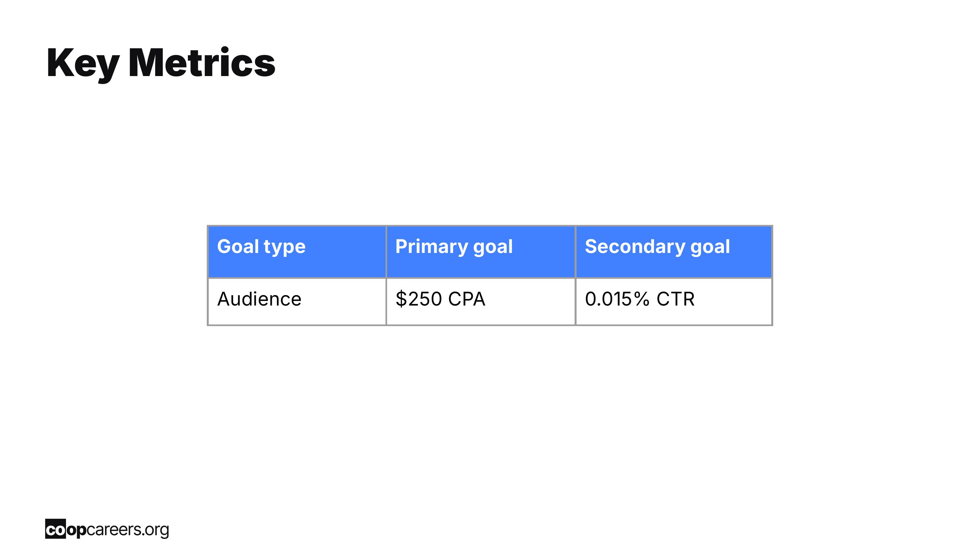Click the black "co" box in footer logo
980x551 pixels.
[x=56, y=528]
